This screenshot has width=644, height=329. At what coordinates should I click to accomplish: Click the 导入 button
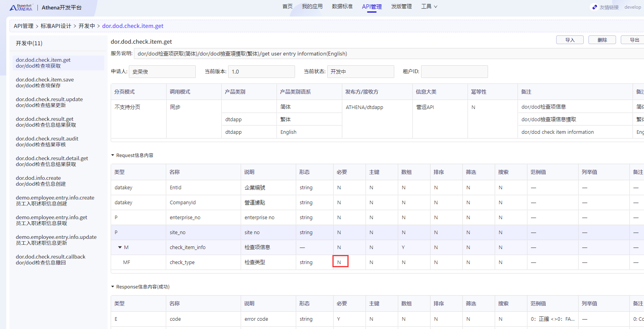pos(570,40)
